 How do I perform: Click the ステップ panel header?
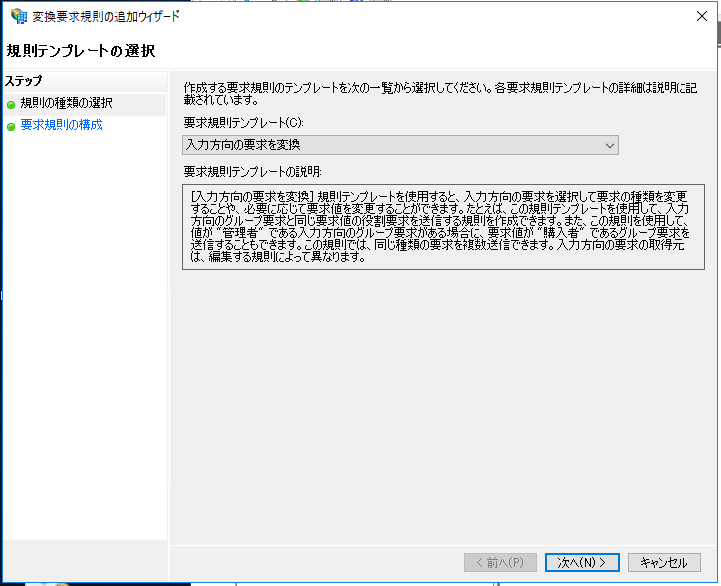click(x=23, y=81)
